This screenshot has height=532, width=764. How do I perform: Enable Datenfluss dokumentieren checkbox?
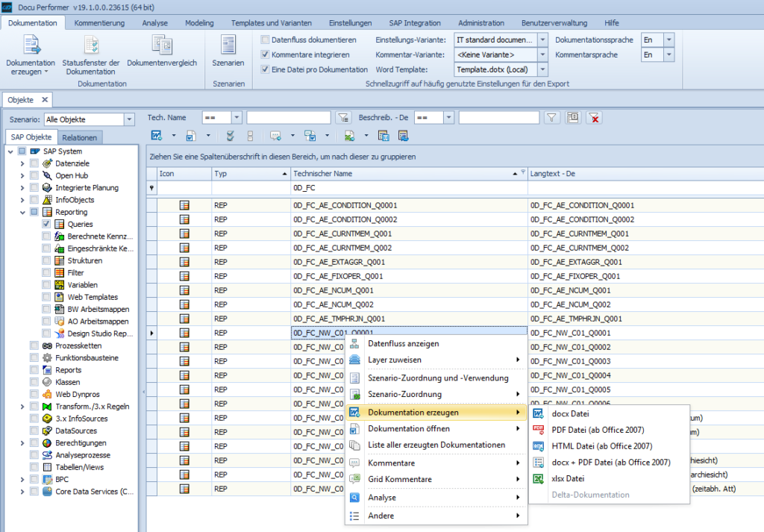click(x=266, y=40)
